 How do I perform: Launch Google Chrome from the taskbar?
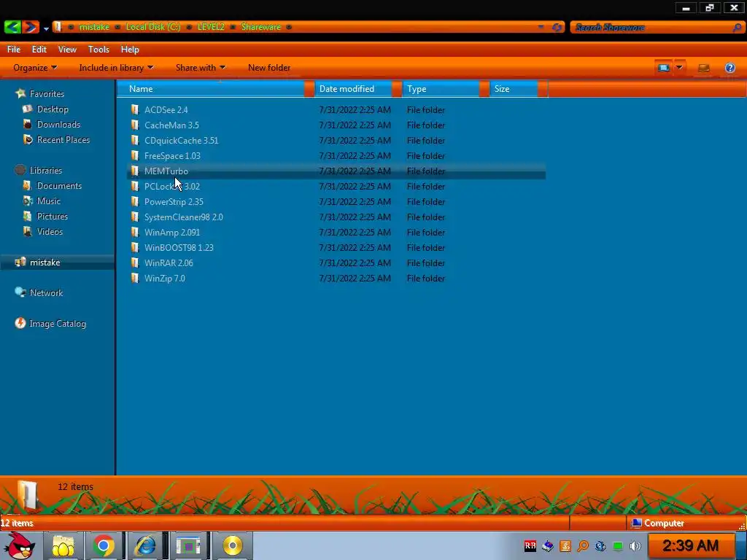coord(104,545)
